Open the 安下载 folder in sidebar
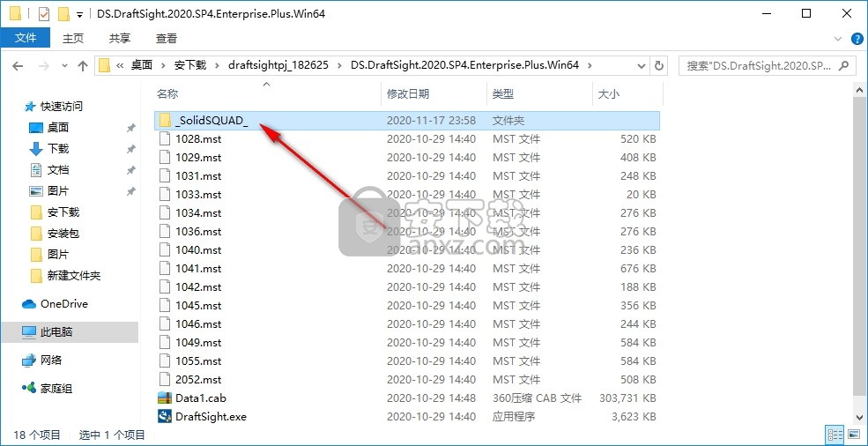 (63, 212)
